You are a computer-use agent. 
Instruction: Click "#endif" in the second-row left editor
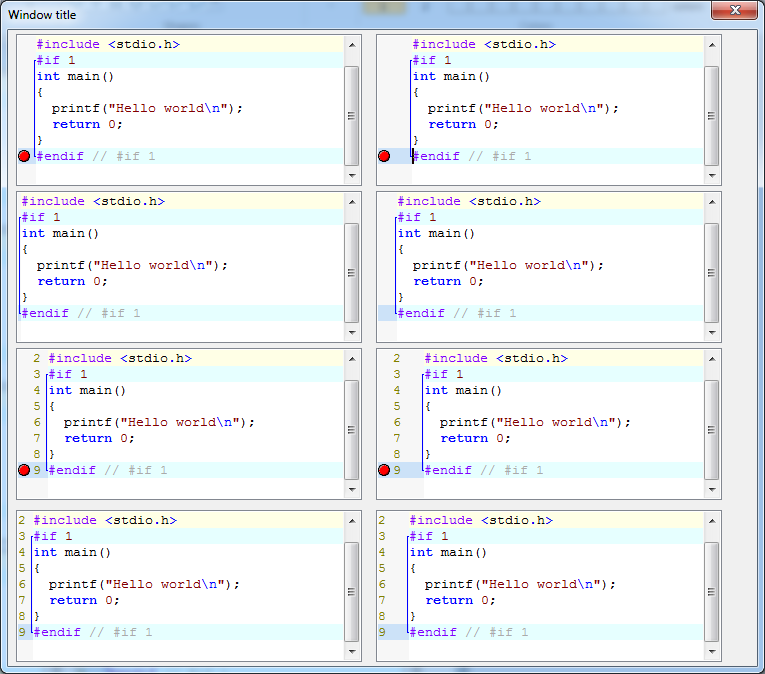(45, 313)
